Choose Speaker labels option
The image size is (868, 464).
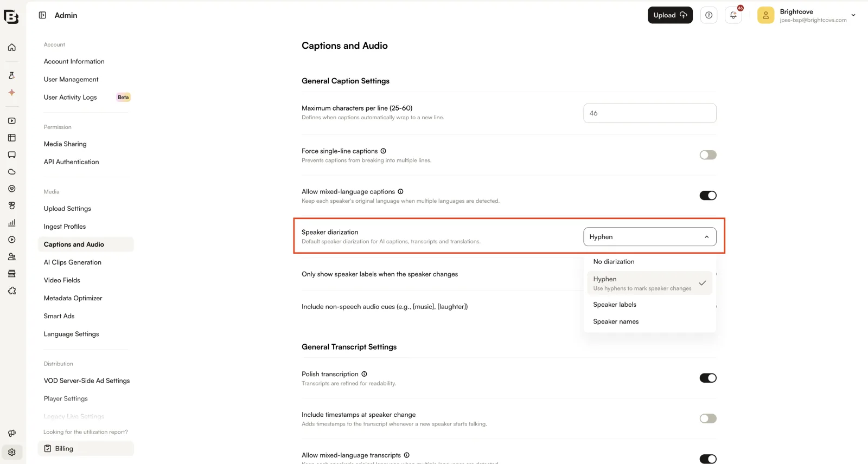[649, 305]
